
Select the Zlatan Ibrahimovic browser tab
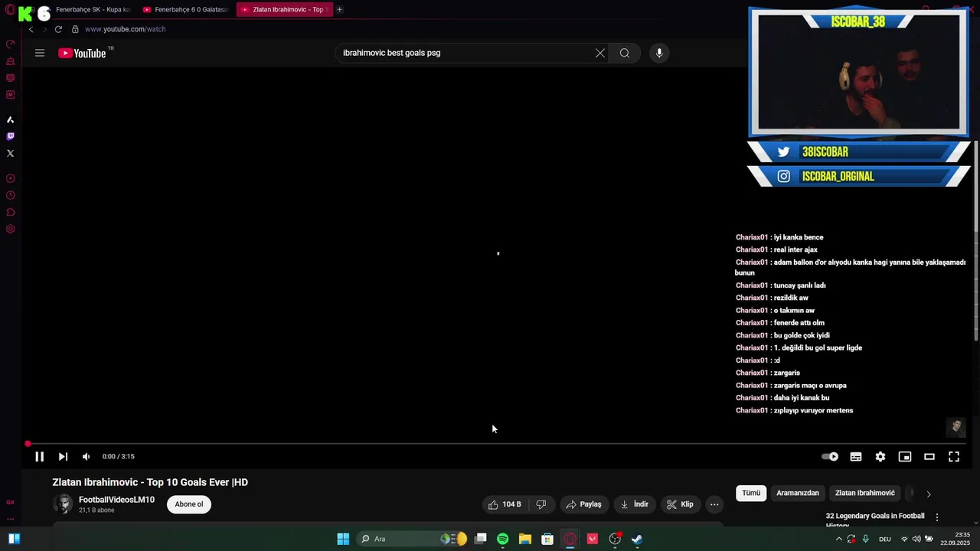283,10
